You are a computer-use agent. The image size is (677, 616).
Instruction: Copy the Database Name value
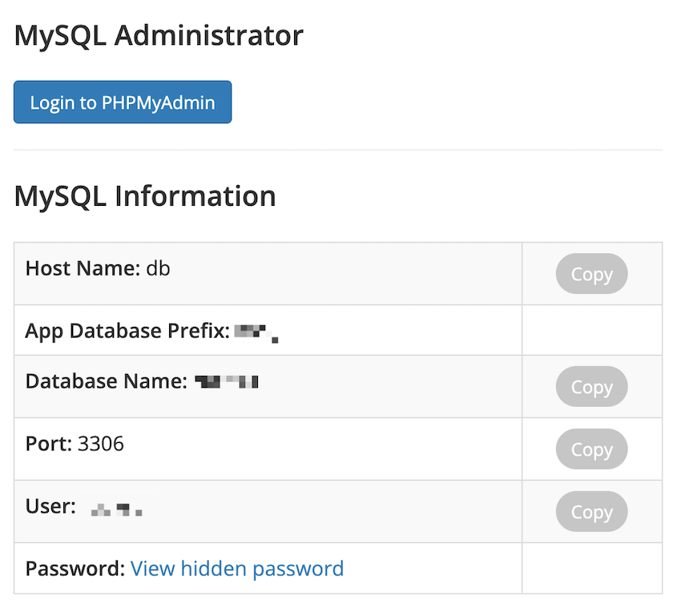coord(591,386)
